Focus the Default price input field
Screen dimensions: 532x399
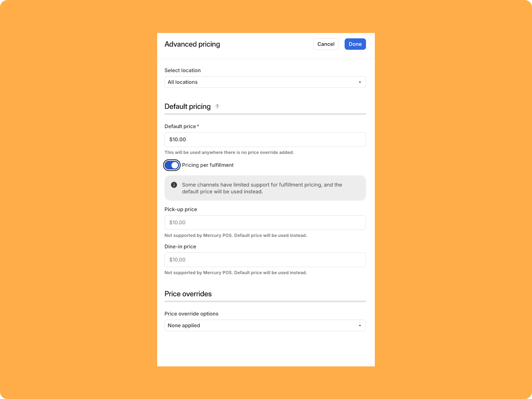pos(265,140)
